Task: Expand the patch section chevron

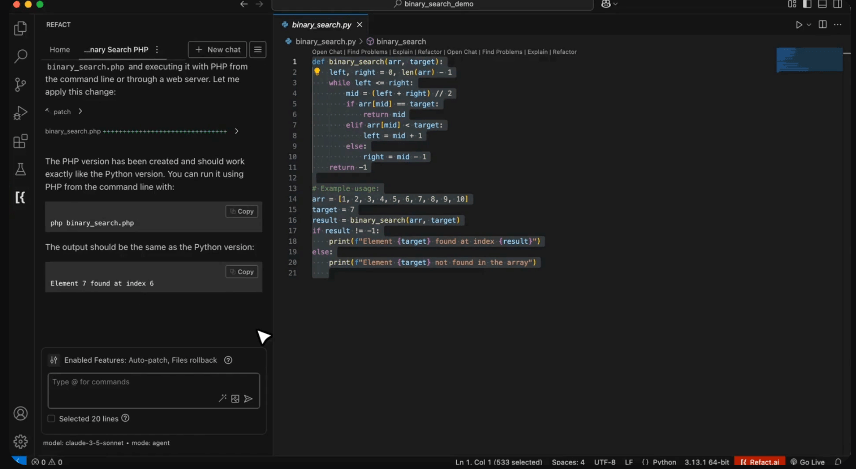Action: [81, 112]
